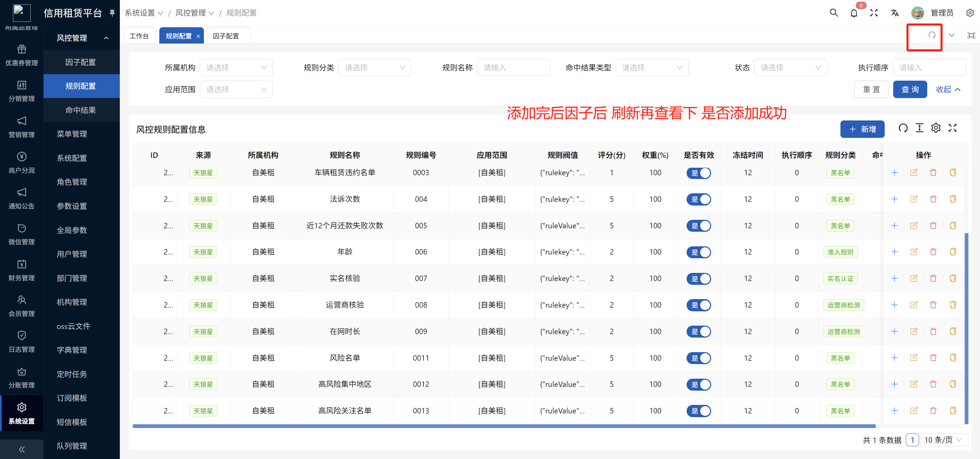Click the 管理员 user avatar
Viewport: 980px width, 459px height.
(x=918, y=13)
